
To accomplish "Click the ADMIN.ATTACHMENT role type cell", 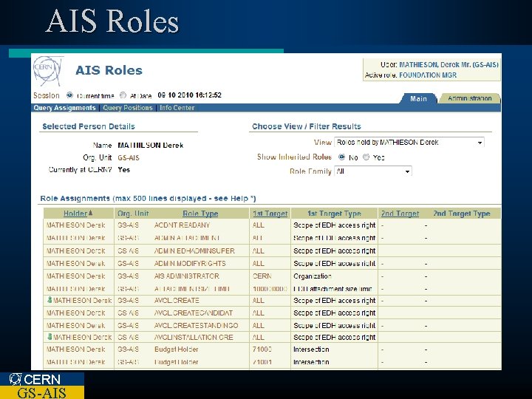I will [x=187, y=238].
